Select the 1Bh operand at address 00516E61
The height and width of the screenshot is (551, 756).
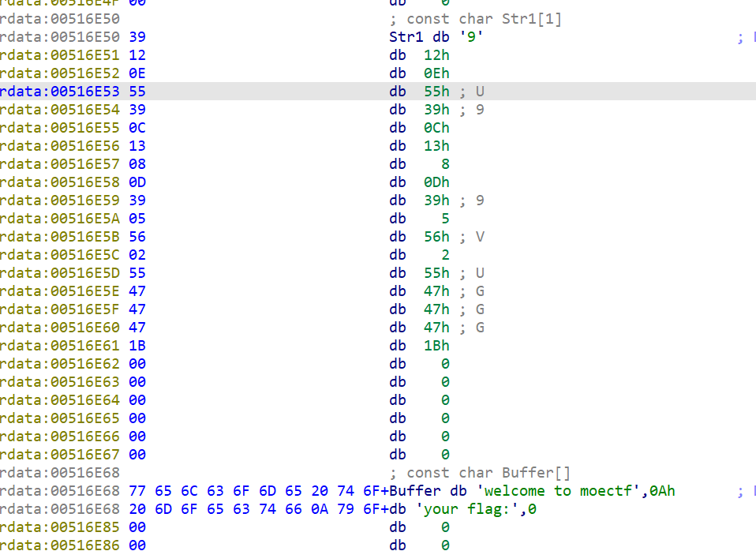436,346
